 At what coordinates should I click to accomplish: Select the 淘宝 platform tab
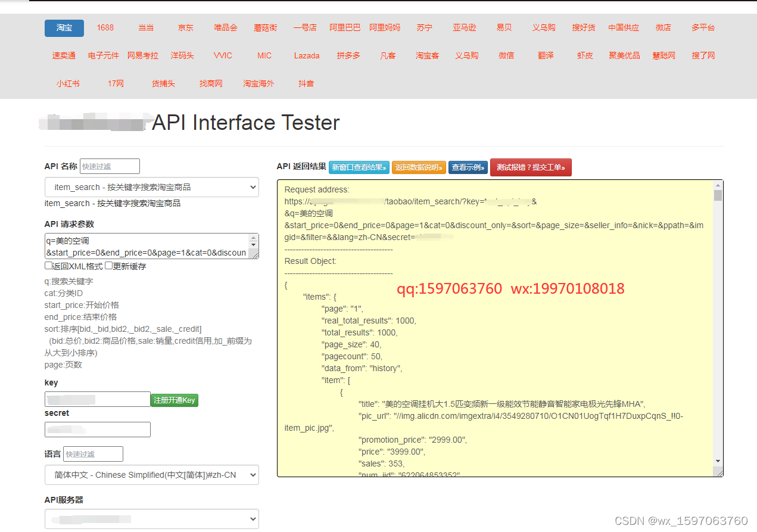click(x=64, y=28)
